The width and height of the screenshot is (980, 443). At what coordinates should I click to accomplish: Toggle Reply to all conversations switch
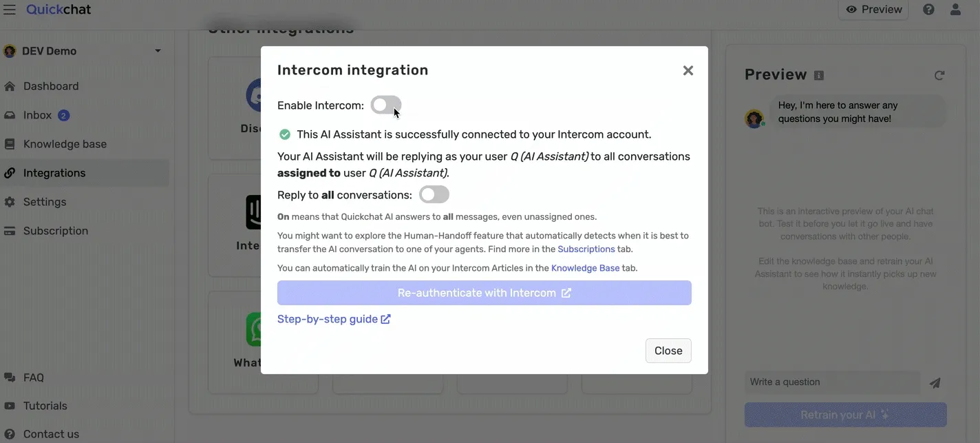434,194
